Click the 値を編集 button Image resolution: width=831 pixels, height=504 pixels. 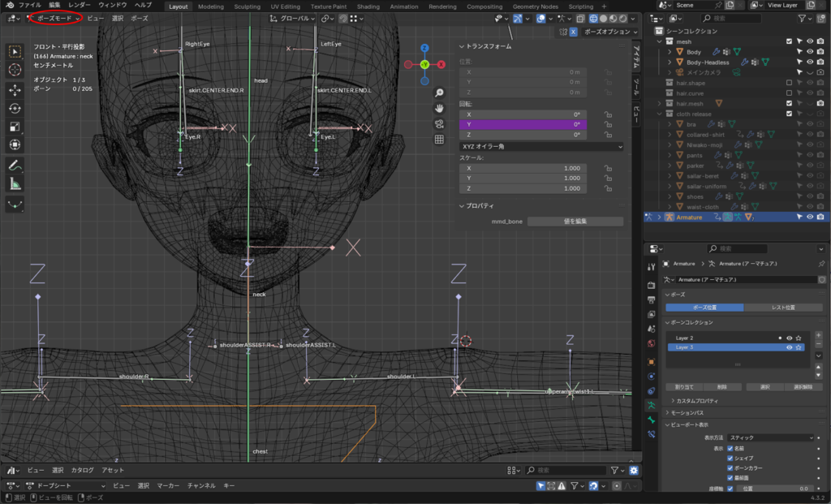575,221
